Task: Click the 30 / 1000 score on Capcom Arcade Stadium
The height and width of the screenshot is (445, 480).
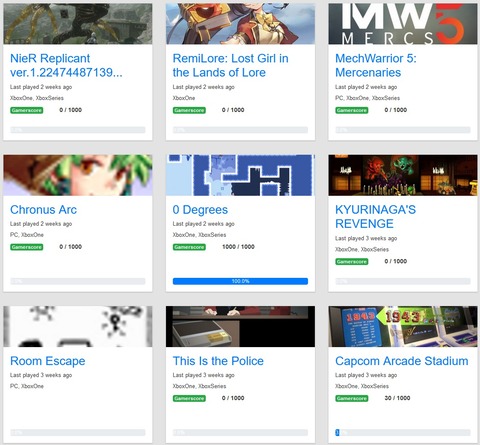Action: point(397,398)
